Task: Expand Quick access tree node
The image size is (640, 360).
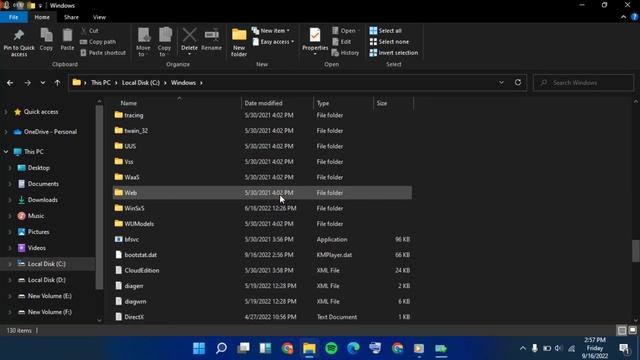Action: [x=6, y=112]
